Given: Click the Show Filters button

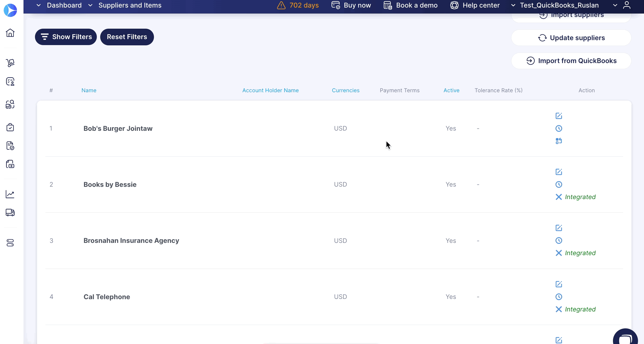Looking at the screenshot, I should point(66,37).
